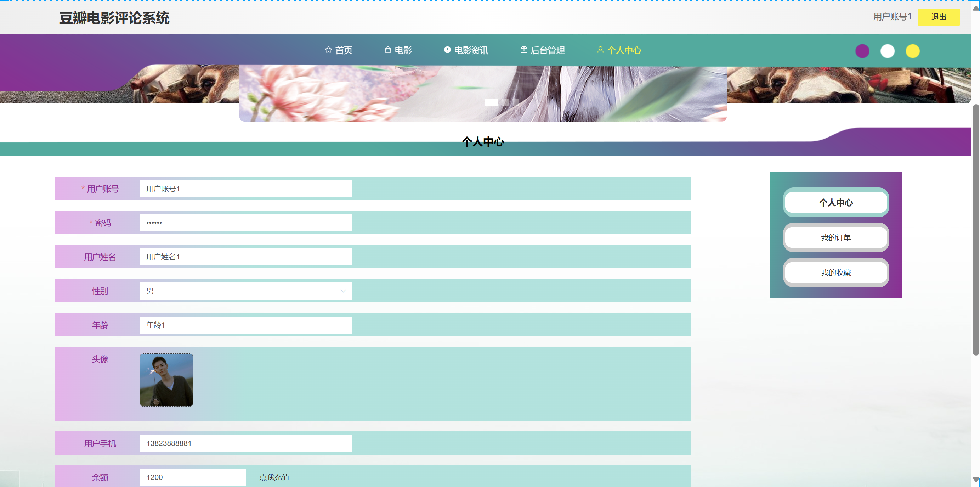Select 个人中心 in the side panel
Screen dimensions: 980x487
[835, 203]
